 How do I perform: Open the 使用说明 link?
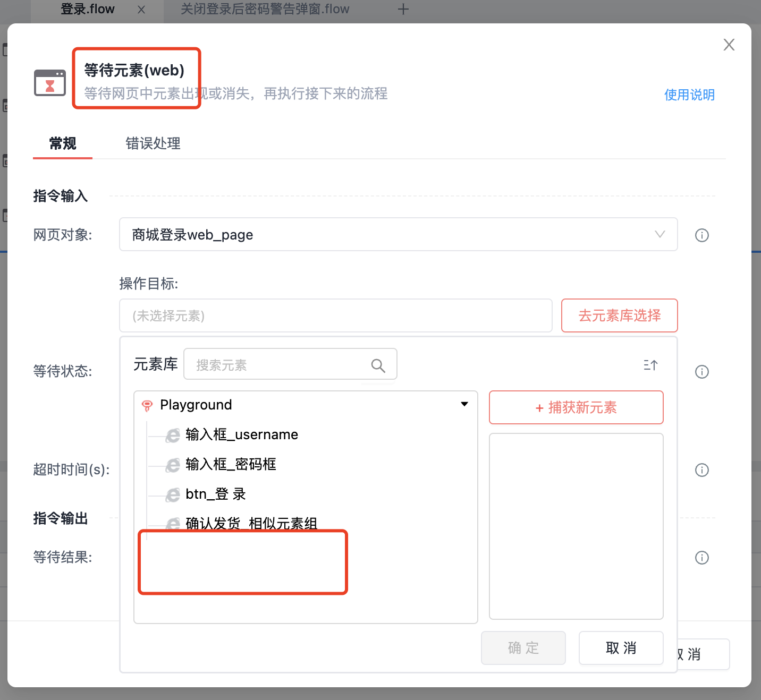[x=689, y=95]
